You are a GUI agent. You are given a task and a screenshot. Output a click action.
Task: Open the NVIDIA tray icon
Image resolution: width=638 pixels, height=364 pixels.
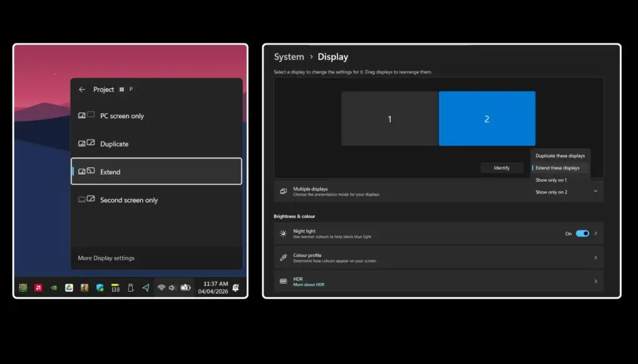tap(54, 287)
